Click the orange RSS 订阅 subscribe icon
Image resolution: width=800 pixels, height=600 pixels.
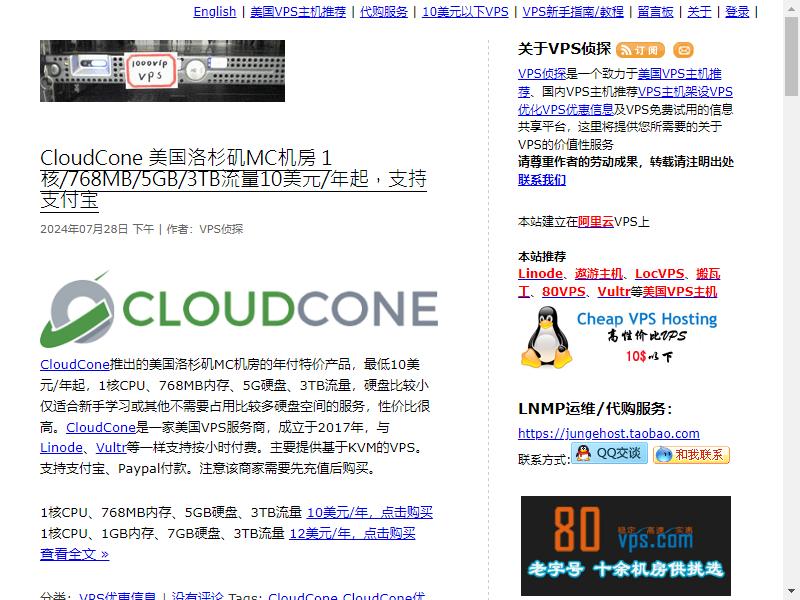click(640, 50)
